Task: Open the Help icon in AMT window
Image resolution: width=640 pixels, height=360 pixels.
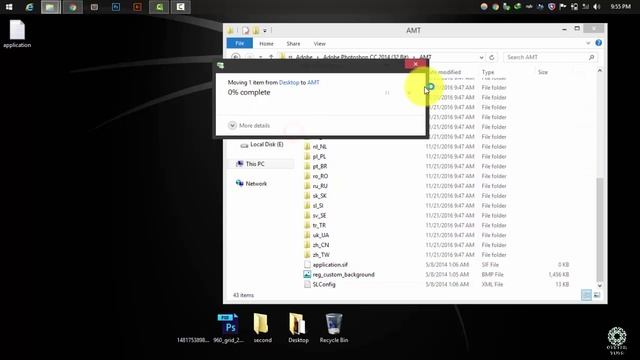Action: tap(598, 43)
